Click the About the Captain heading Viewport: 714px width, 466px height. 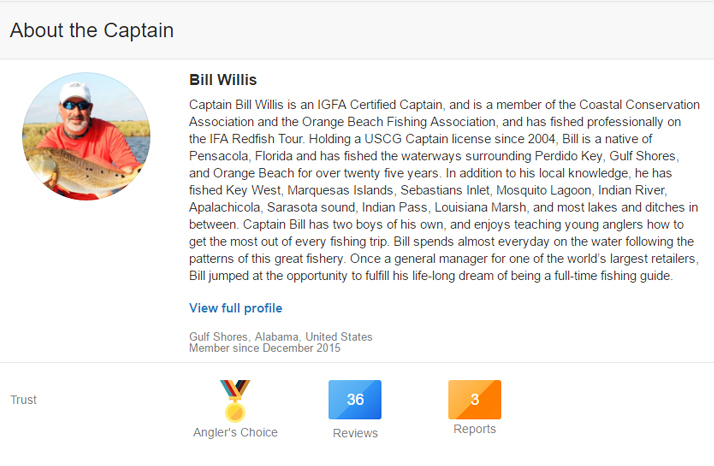(92, 31)
